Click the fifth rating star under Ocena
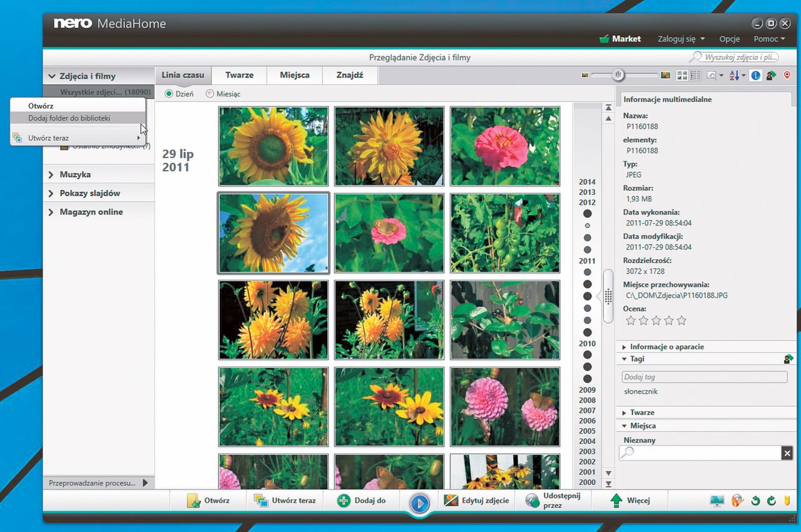This screenshot has width=801, height=532. 681,320
